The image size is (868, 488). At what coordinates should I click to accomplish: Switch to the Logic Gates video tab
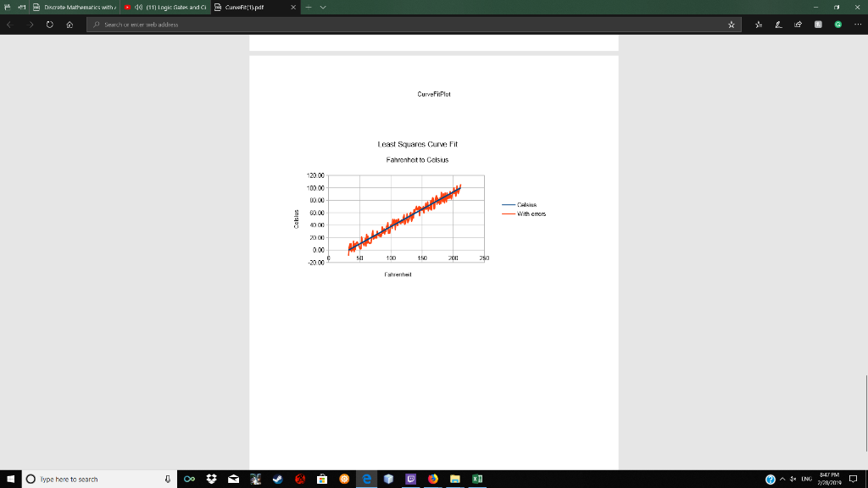tap(170, 7)
